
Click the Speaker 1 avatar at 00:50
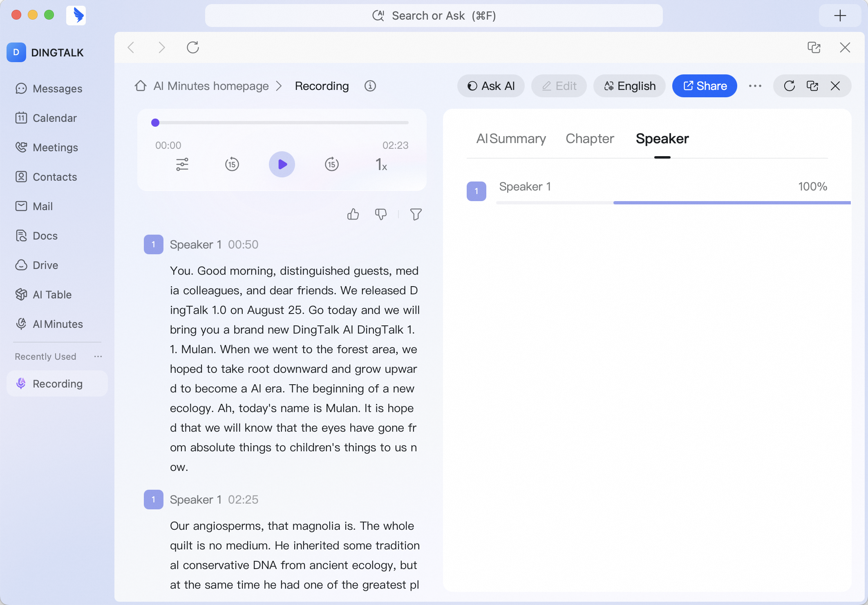(x=154, y=244)
